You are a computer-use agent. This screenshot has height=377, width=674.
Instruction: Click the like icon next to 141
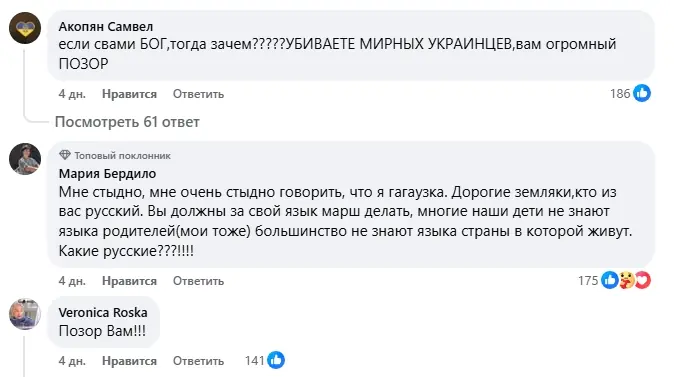click(276, 360)
